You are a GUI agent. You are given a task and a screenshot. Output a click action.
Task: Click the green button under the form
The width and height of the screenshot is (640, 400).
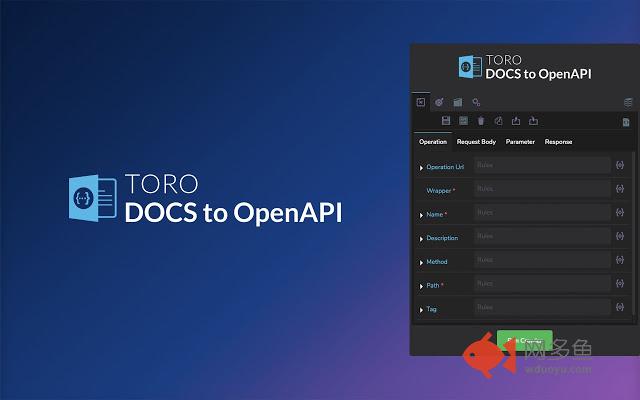pyautogui.click(x=524, y=340)
